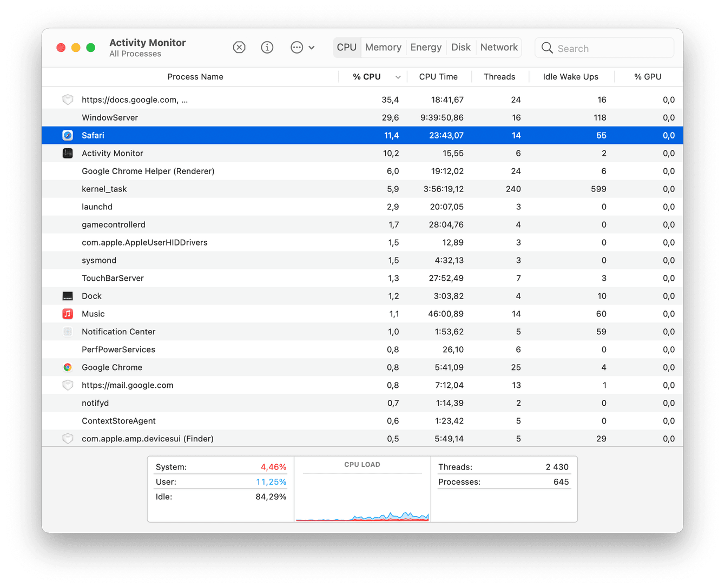Switch to the Energy tab
Screen dimensions: 725x588
coord(426,47)
